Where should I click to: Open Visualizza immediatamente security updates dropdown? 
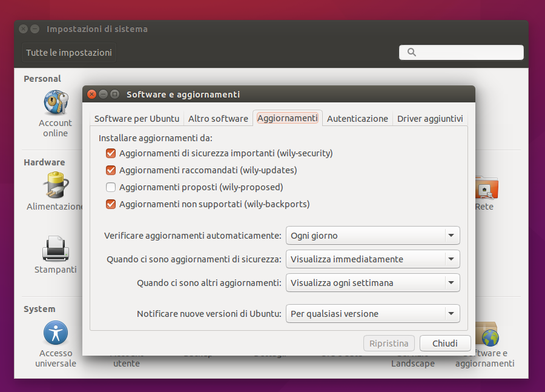[372, 259]
